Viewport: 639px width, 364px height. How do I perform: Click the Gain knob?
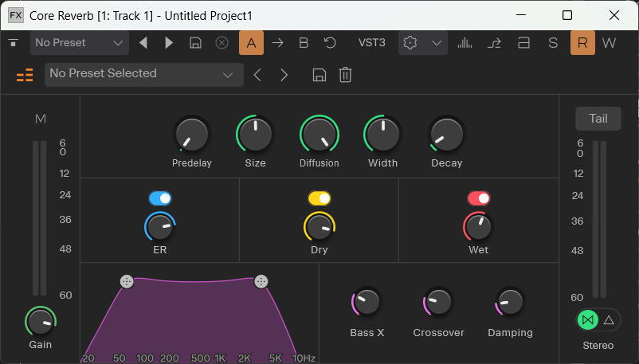pyautogui.click(x=41, y=321)
